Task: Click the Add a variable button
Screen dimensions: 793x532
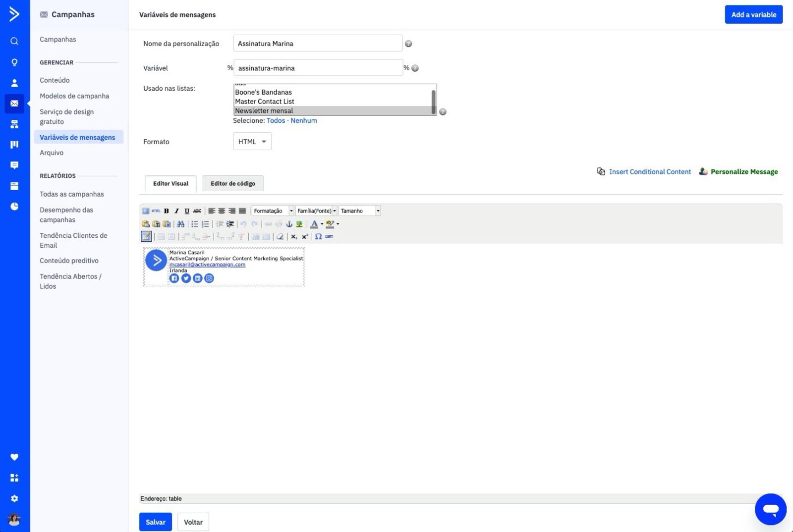Action: coord(753,14)
